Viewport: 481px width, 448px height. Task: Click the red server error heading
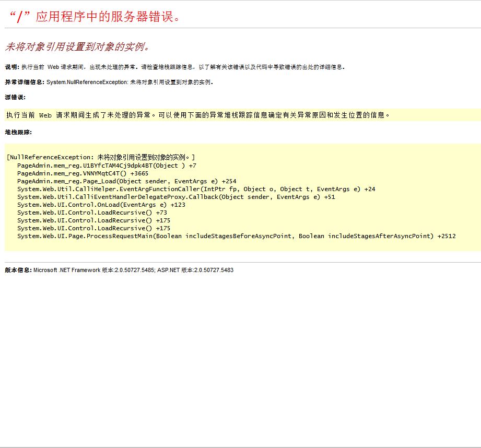pyautogui.click(x=96, y=16)
